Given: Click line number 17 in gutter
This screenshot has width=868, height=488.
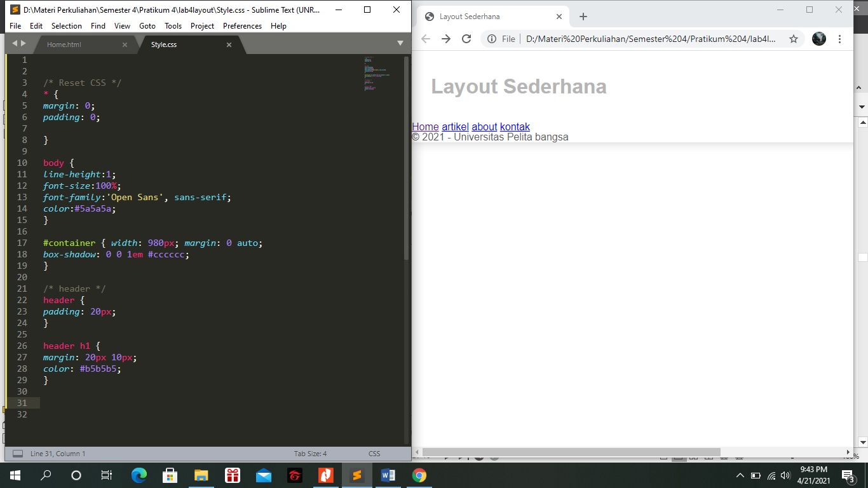Looking at the screenshot, I should 22,243.
